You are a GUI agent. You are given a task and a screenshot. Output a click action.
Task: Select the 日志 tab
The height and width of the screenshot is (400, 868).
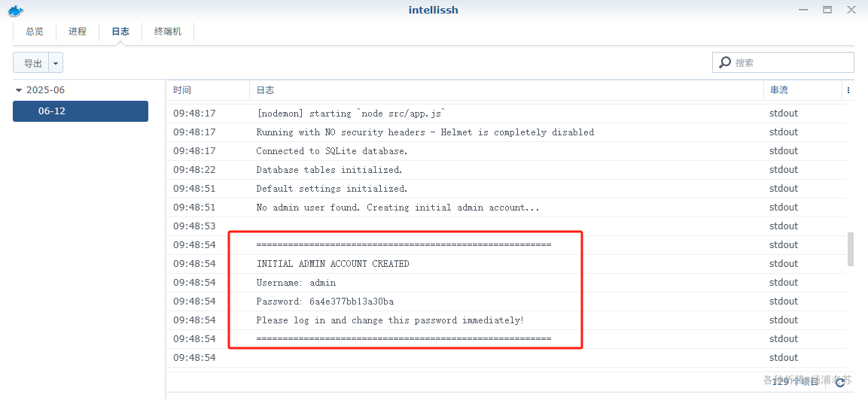[120, 32]
